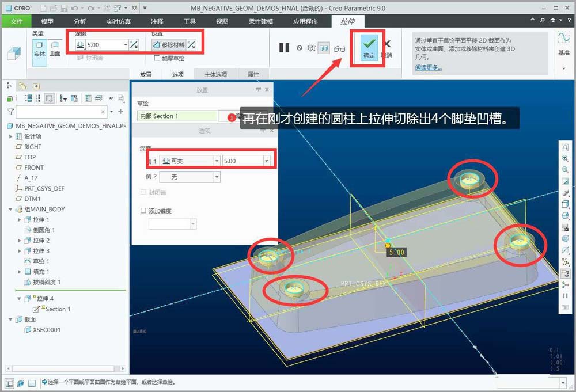Expand 拉伸 1 feature node

[20, 219]
